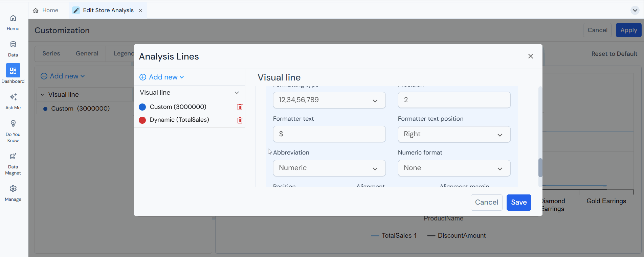Image resolution: width=644 pixels, height=257 pixels.
Task: Open the Data Magnet tool
Action: click(x=13, y=164)
